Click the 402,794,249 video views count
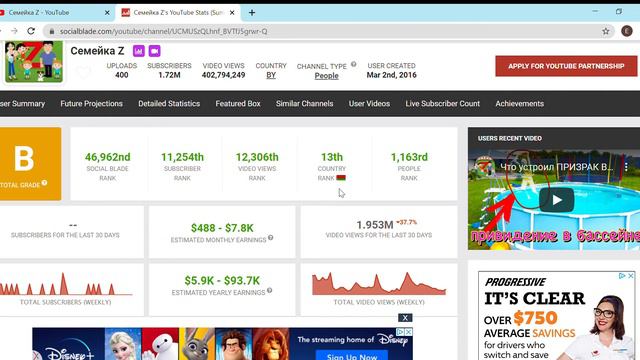 tap(223, 75)
